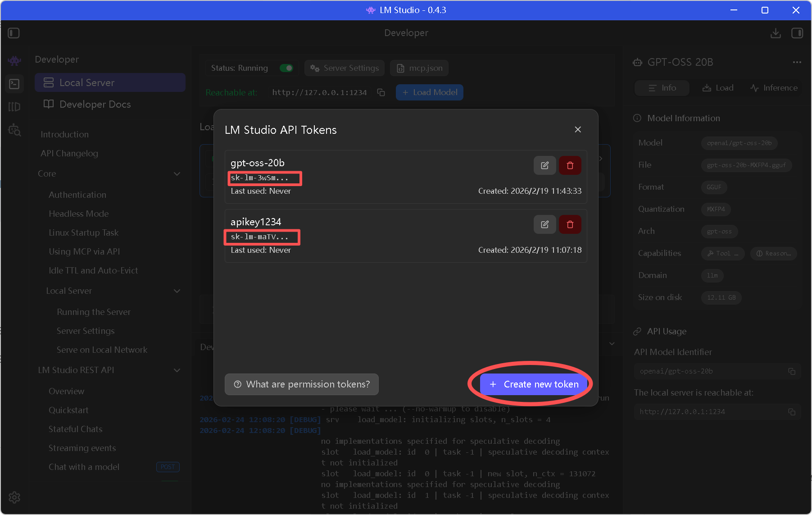Click the openai/gpt-oss-20b model chip

tap(739, 143)
